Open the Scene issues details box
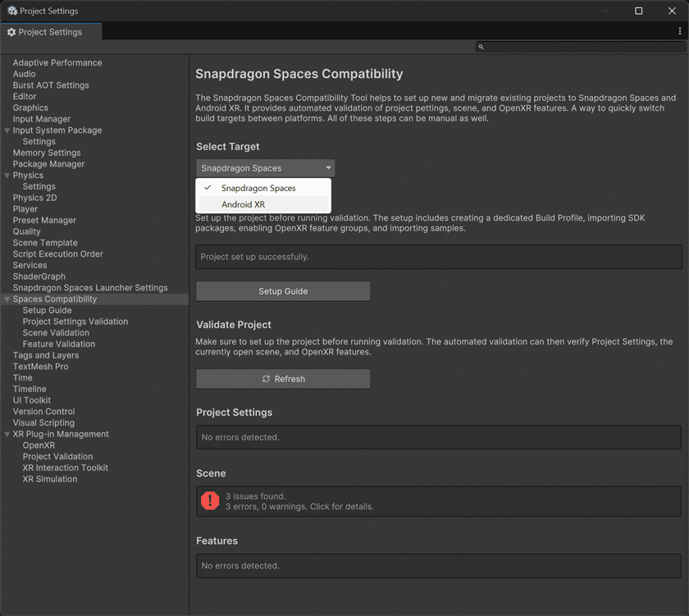This screenshot has height=616, width=689. click(x=439, y=501)
